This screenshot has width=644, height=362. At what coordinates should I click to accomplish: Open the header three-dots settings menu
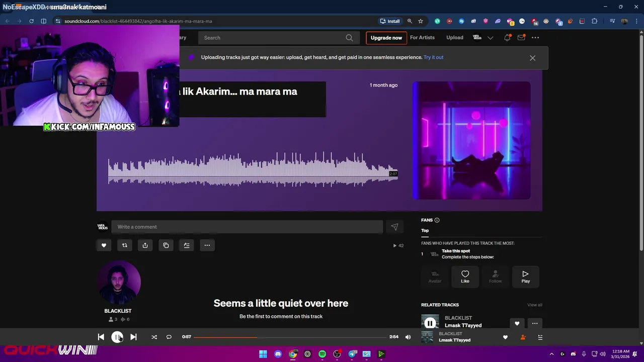(535, 38)
